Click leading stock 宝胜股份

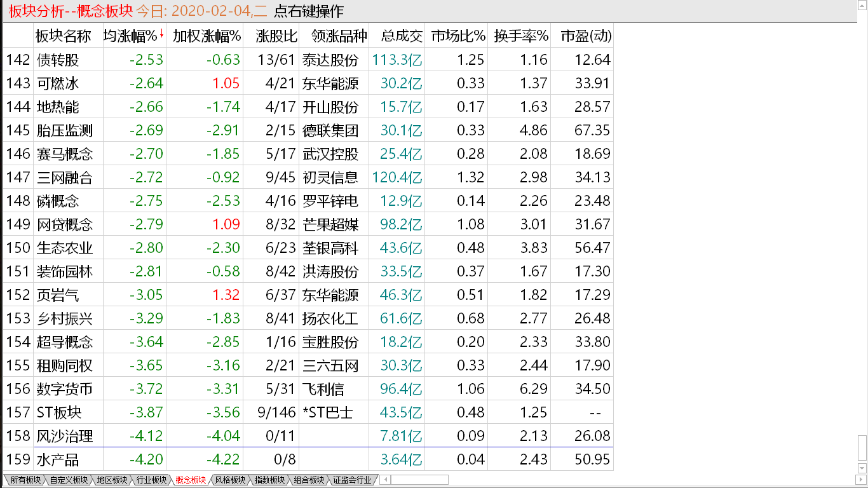pyautogui.click(x=330, y=342)
